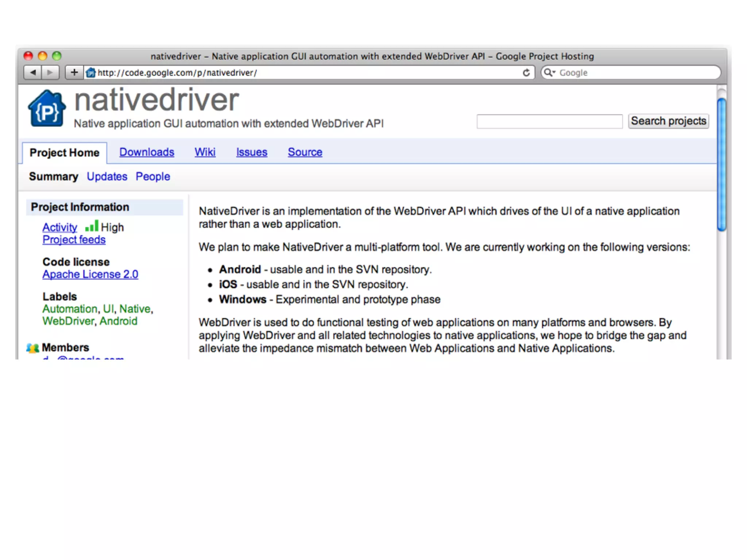Open the Apache License 2.0 link
Image resolution: width=747 pixels, height=560 pixels.
tap(90, 274)
